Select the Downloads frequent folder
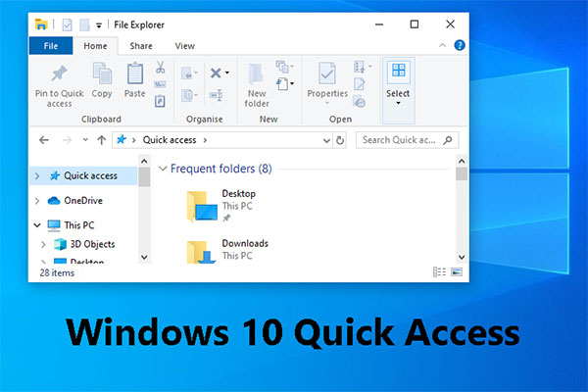The image size is (588, 392). [x=227, y=250]
